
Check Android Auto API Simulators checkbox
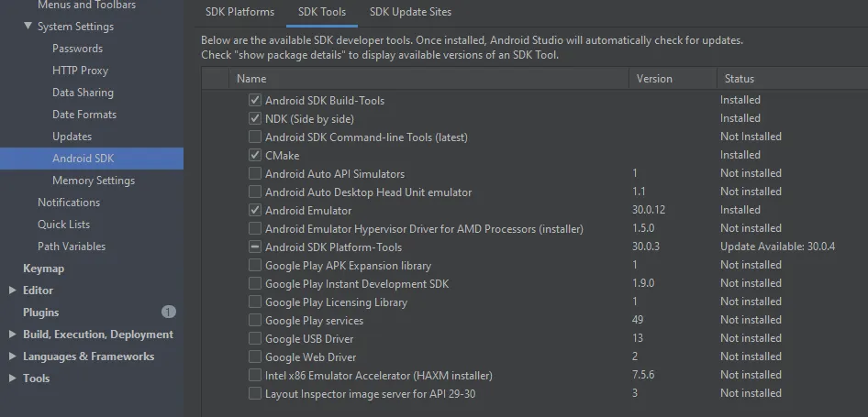tap(255, 173)
